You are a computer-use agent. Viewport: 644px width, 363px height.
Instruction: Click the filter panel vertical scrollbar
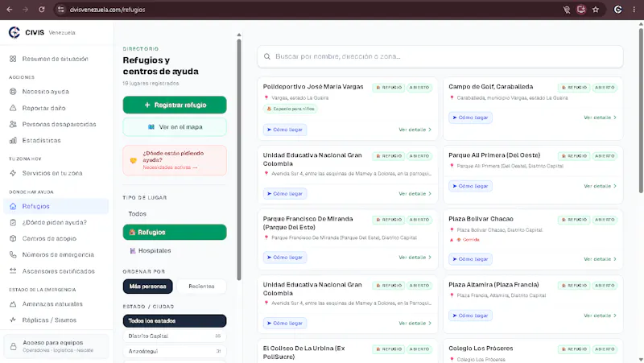[239, 159]
